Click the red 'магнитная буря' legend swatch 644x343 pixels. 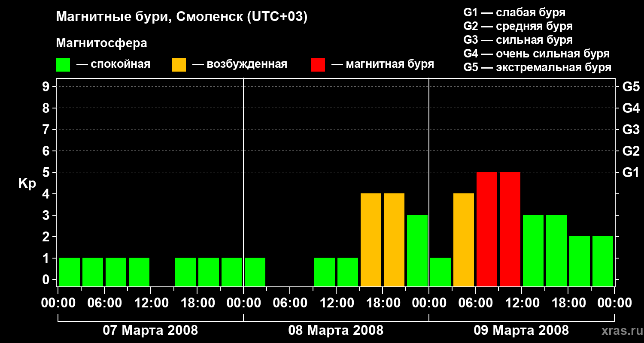[318, 65]
